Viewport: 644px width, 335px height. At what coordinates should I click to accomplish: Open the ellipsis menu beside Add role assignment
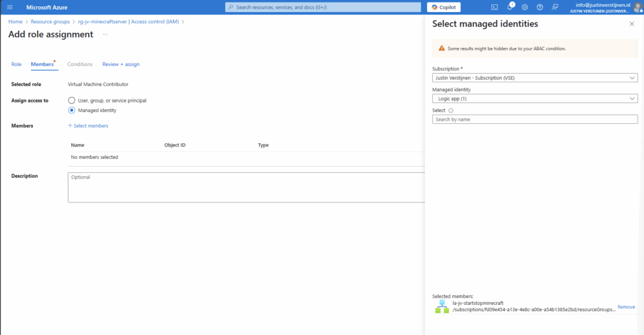coord(105,35)
